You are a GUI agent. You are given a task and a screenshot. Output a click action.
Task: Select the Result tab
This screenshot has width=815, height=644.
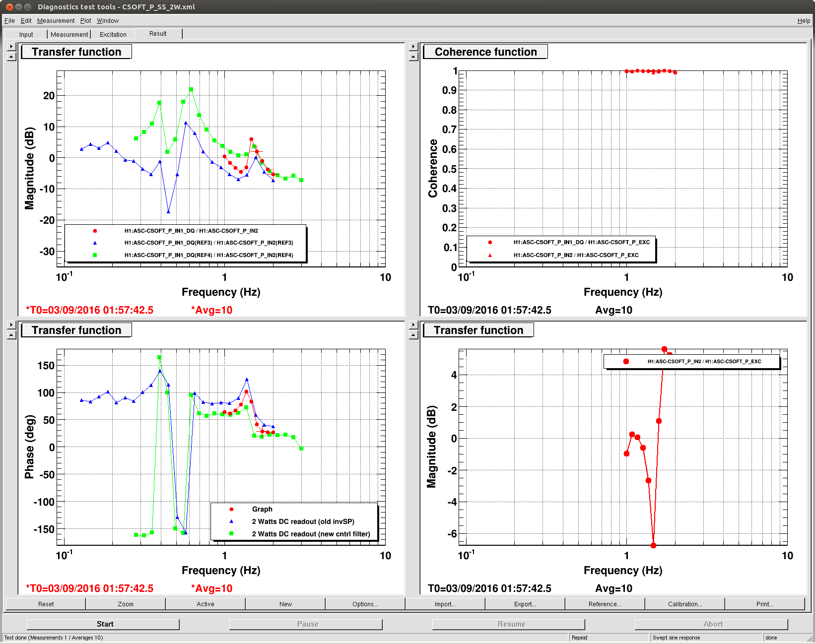[158, 34]
